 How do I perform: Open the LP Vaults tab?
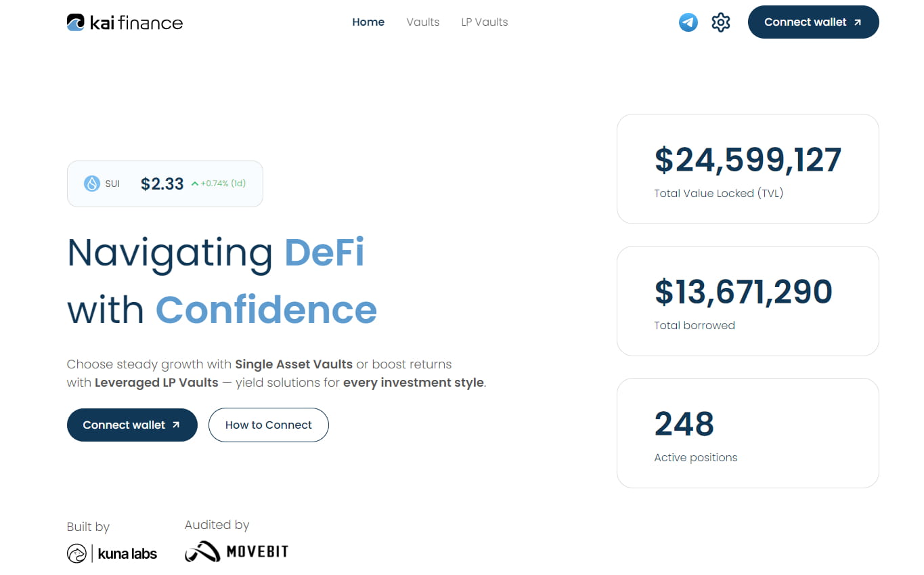point(485,22)
